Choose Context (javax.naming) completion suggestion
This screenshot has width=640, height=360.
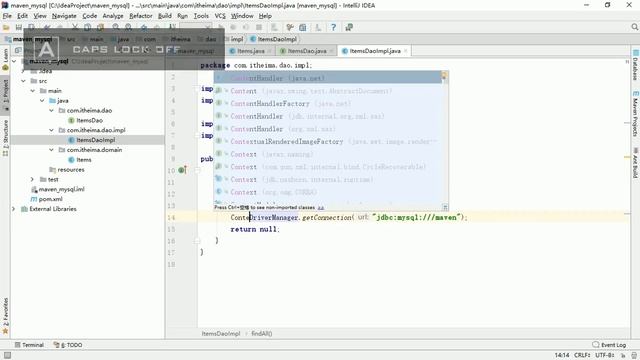point(328,154)
